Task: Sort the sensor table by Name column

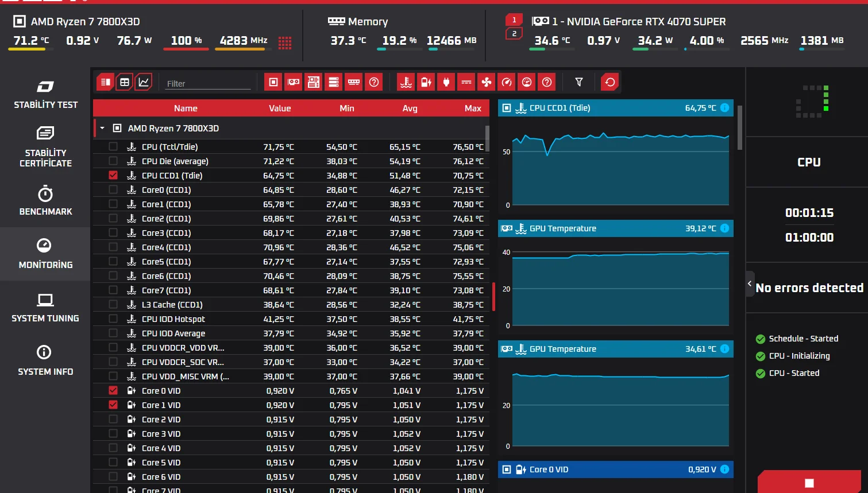Action: click(x=186, y=108)
